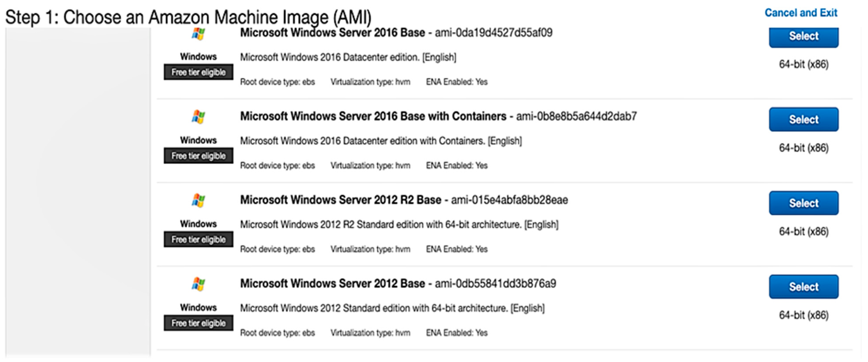
Task: Click Free tier eligible badge for 2012 R2 Base
Action: 199,239
